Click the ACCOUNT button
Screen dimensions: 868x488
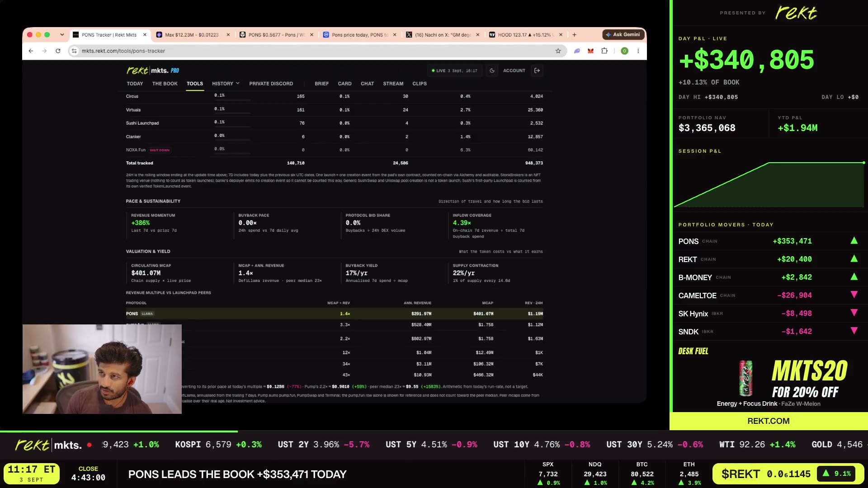click(x=514, y=70)
